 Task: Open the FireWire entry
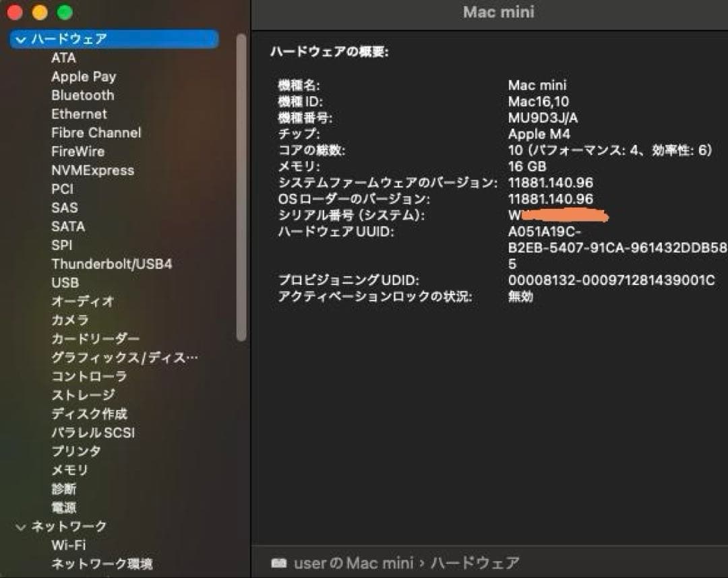(x=78, y=152)
